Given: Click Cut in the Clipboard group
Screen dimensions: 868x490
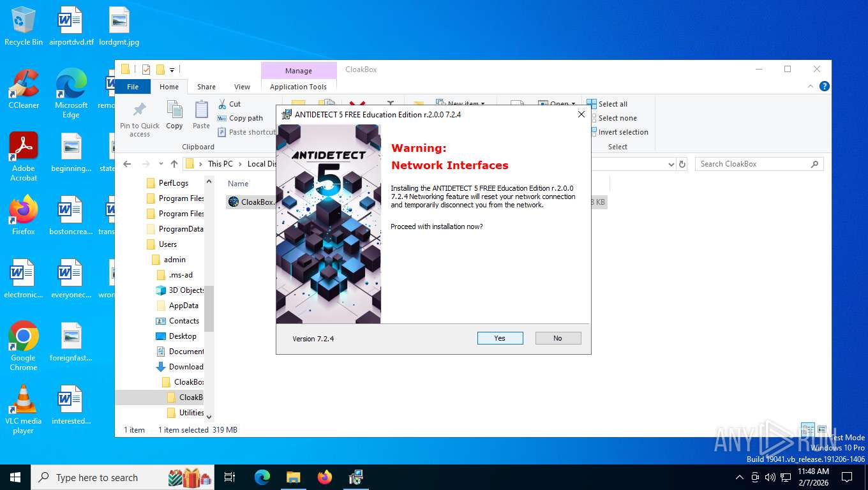Looking at the screenshot, I should pos(229,104).
